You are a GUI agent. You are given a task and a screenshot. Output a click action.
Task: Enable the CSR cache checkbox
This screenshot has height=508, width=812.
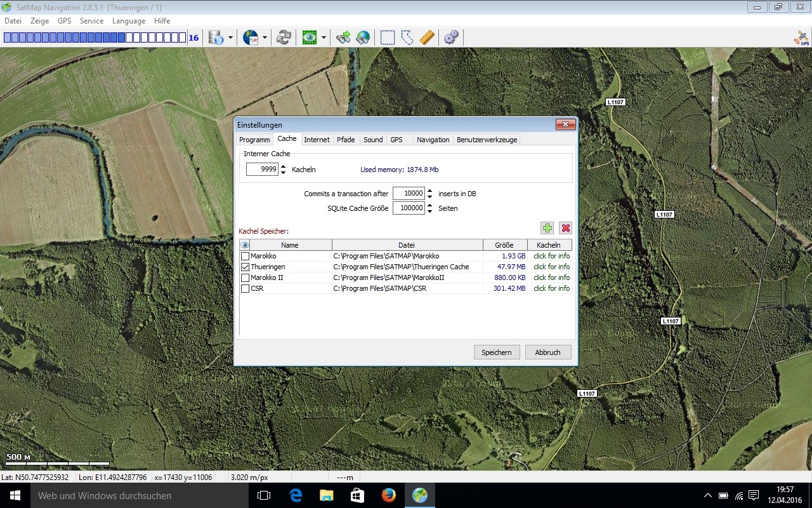pos(245,288)
